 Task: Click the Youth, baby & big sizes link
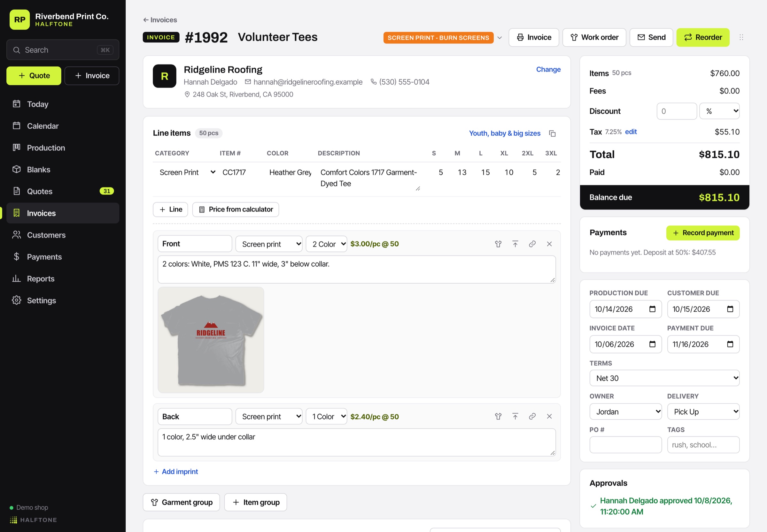pos(504,133)
